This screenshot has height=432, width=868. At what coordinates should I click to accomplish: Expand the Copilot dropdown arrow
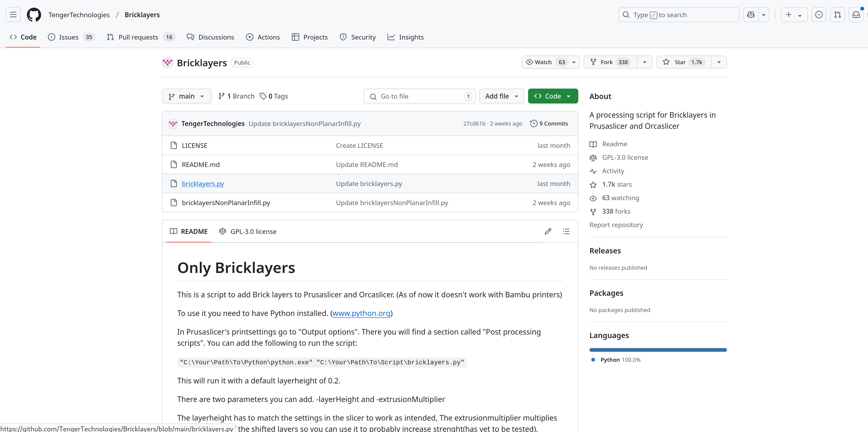click(763, 14)
